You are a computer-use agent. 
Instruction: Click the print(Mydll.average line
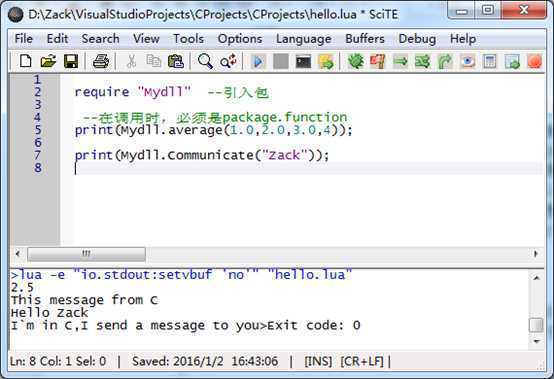(x=213, y=130)
